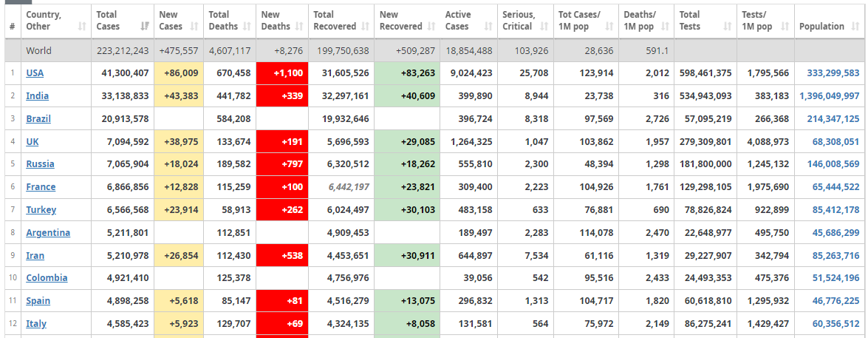The width and height of the screenshot is (868, 338).
Task: Open the Italy country link
Action: pos(36,323)
